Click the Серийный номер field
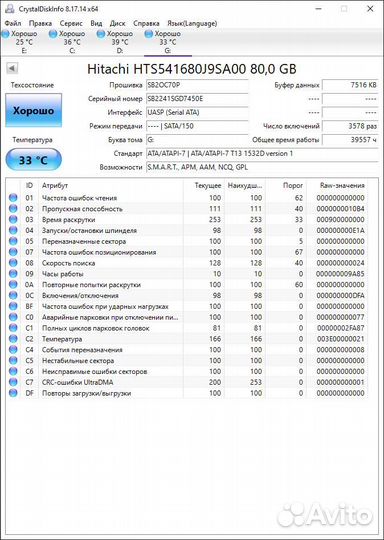The width and height of the screenshot is (384, 540). coord(197,99)
